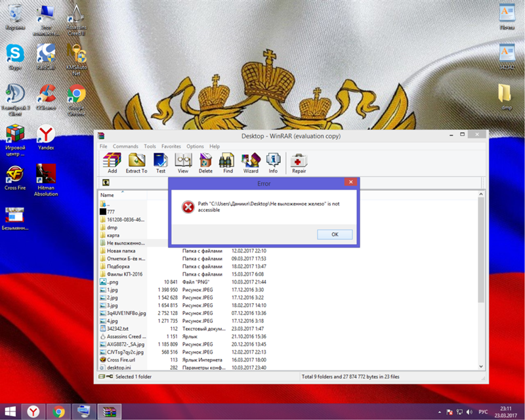Click the scroll down arrow in file list

pos(481,366)
